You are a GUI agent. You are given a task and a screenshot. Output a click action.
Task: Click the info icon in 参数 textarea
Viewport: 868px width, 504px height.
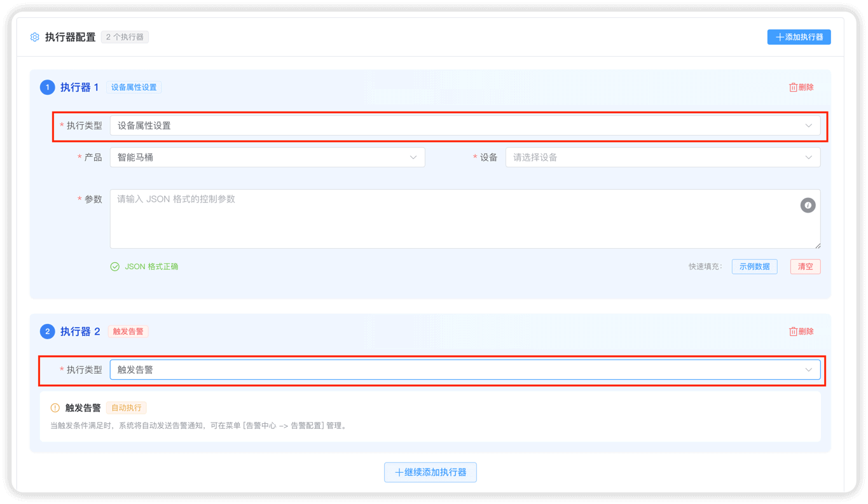coord(808,206)
